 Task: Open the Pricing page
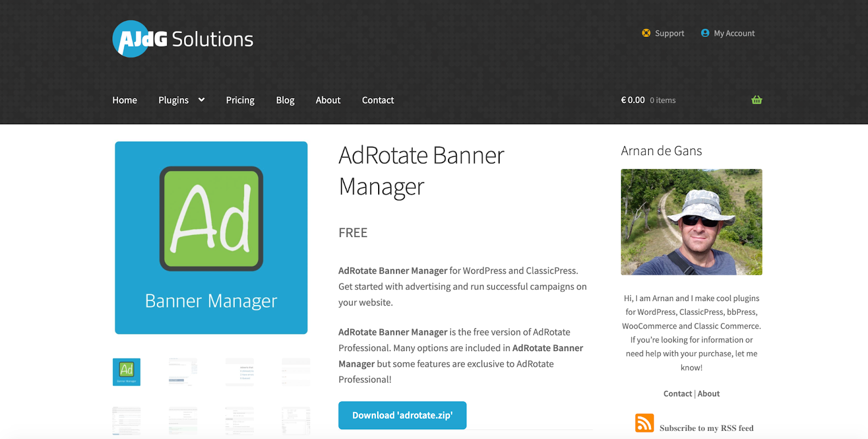tap(240, 100)
